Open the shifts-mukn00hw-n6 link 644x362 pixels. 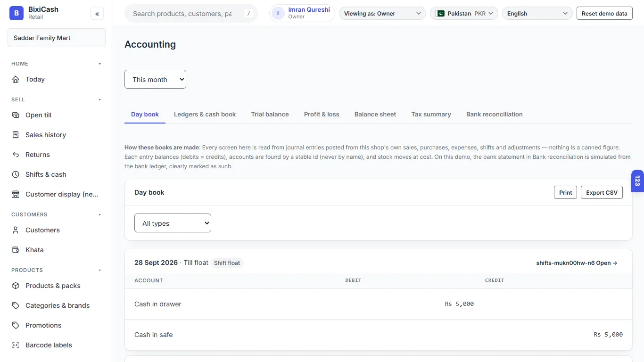[577, 263]
